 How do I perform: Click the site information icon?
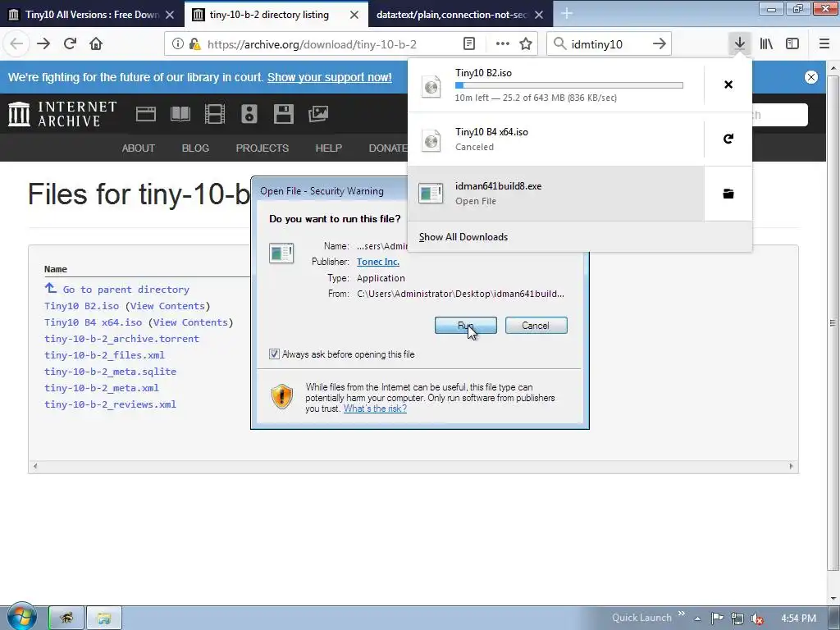point(178,44)
